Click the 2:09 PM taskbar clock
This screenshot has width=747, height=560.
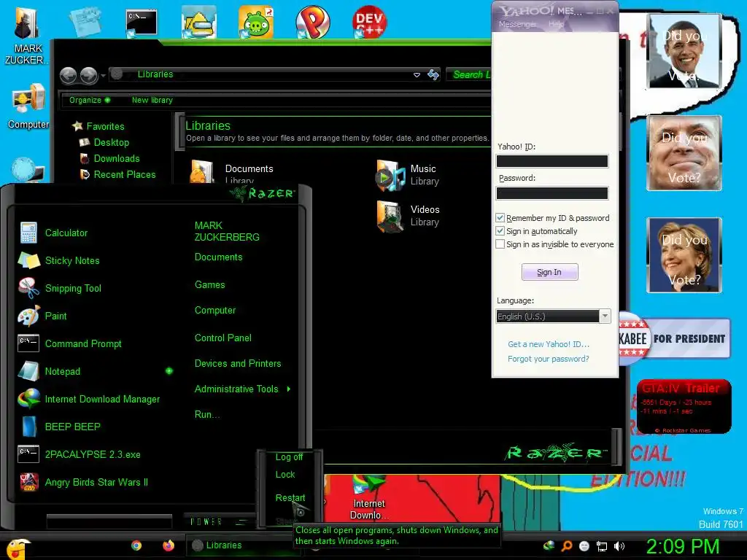(682, 546)
